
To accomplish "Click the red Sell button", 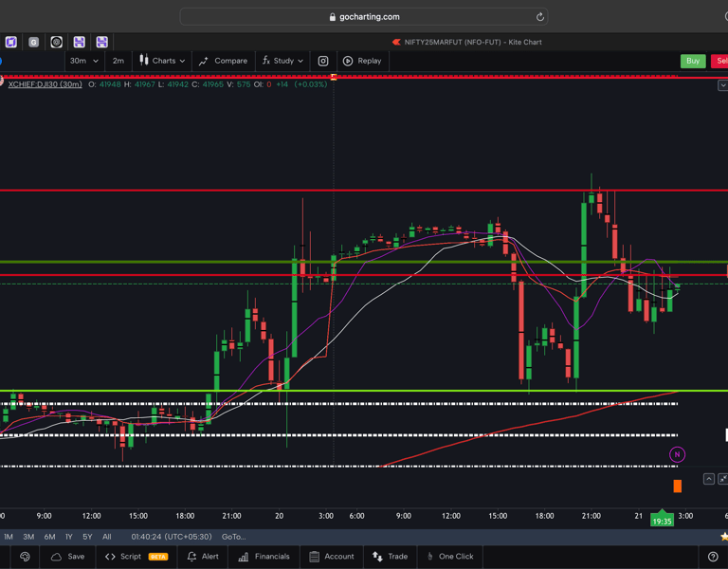I will tap(720, 61).
